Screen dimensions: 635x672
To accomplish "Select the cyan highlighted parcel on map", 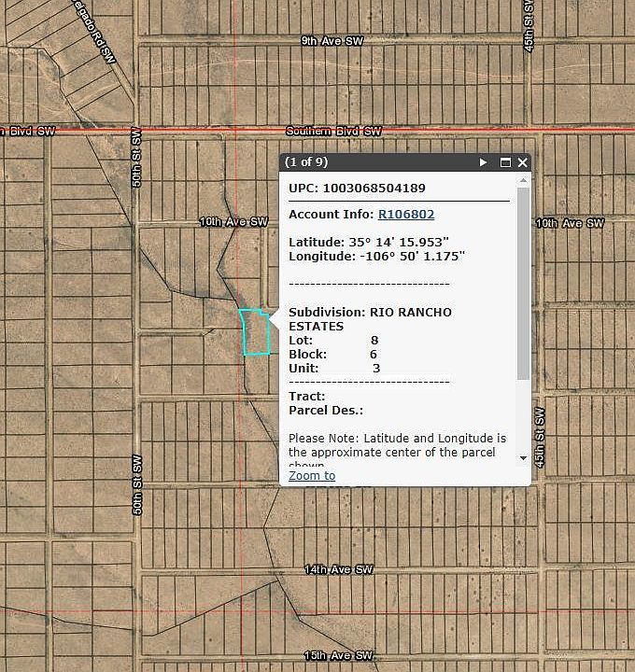I will click(x=256, y=333).
